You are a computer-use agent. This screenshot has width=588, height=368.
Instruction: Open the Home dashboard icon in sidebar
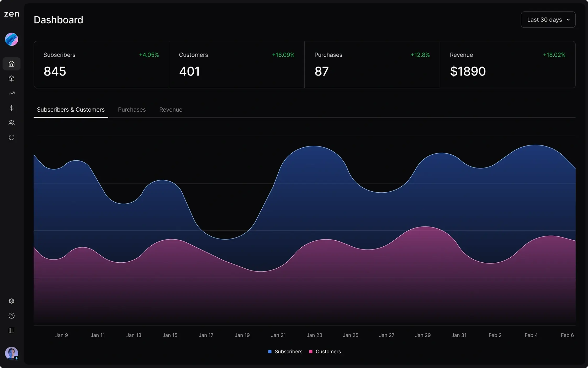click(x=11, y=63)
